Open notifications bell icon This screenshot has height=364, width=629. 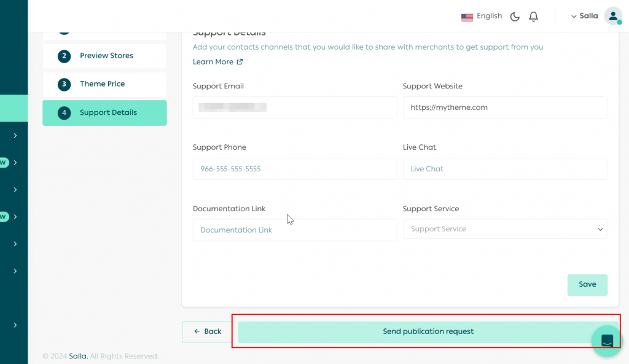point(533,17)
